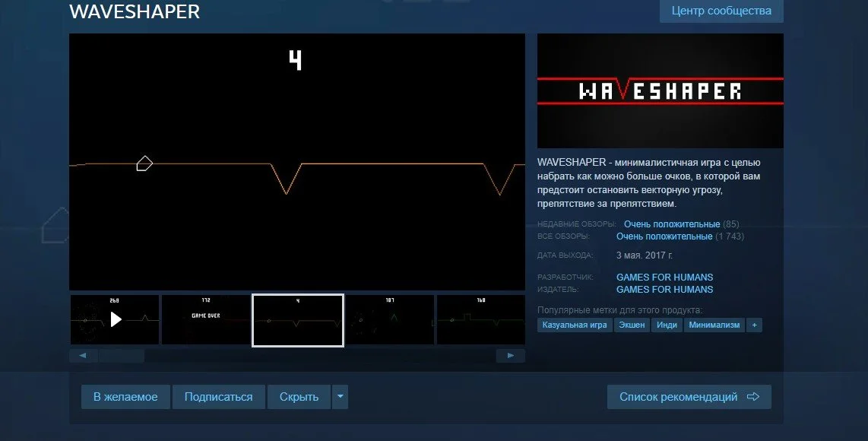
Task: Select the Инди tag
Action: coord(667,325)
